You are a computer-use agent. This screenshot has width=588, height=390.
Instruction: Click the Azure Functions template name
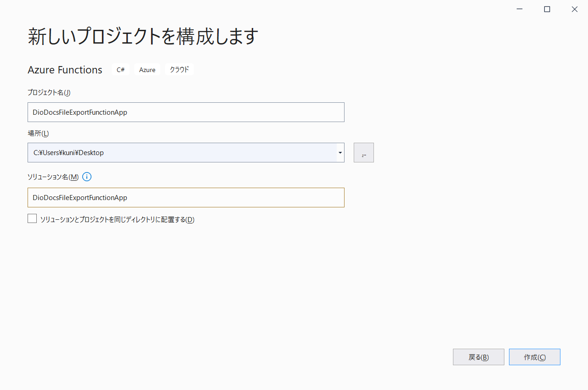click(65, 70)
